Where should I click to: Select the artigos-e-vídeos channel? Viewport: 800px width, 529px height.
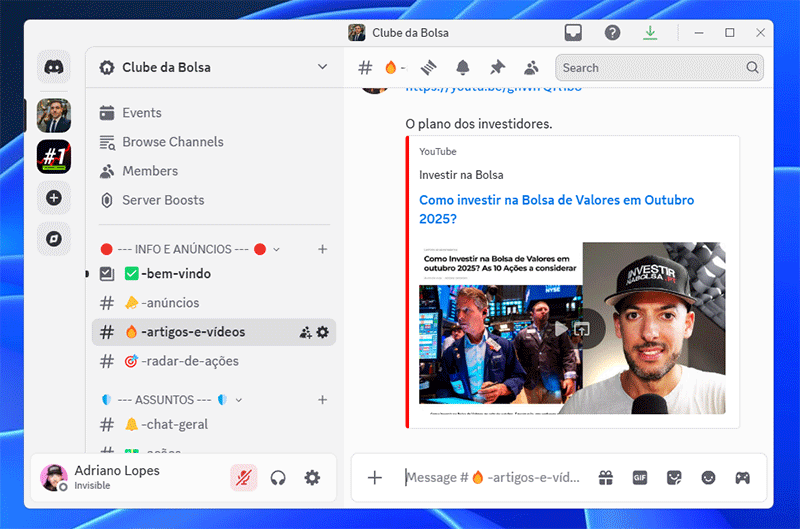coord(214,332)
